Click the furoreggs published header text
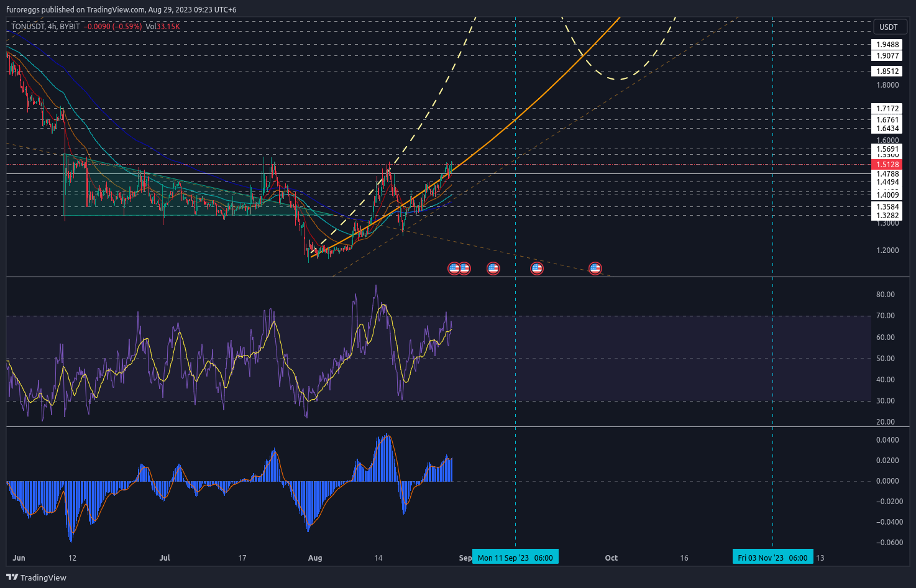The height and width of the screenshot is (588, 916). [121, 9]
